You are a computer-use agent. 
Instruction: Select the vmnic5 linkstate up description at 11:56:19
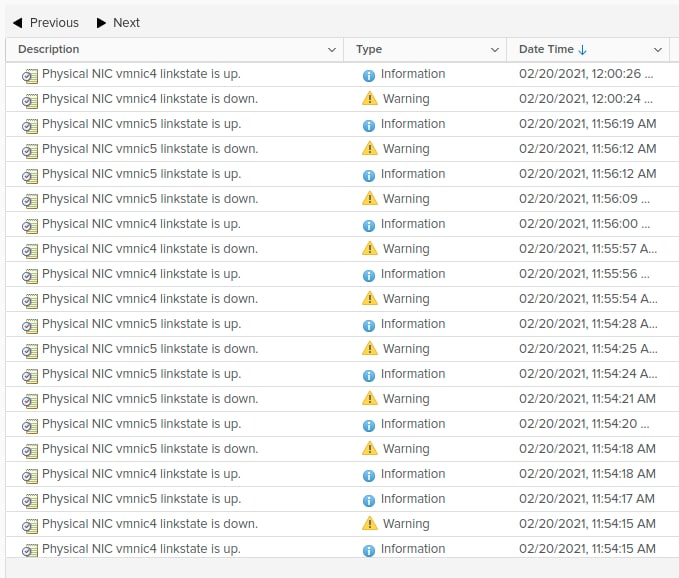(141, 124)
